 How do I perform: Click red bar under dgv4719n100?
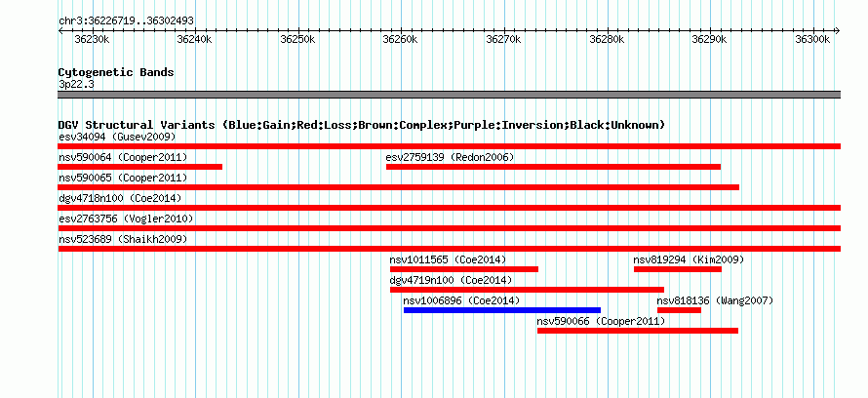(x=527, y=290)
